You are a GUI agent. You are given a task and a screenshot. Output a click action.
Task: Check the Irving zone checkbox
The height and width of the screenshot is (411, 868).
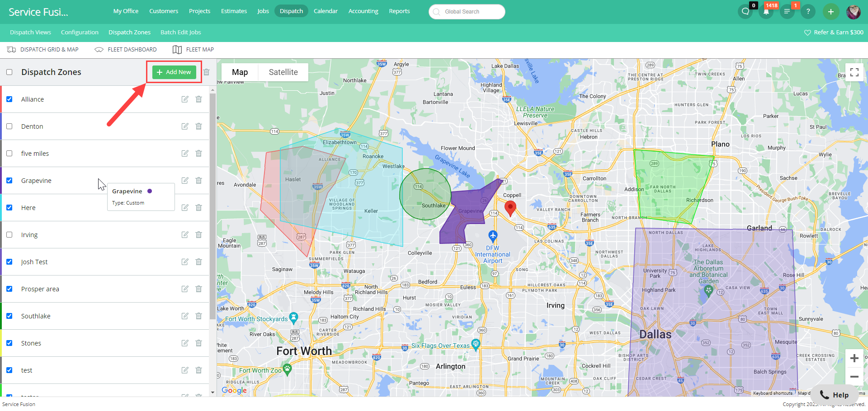(x=9, y=235)
